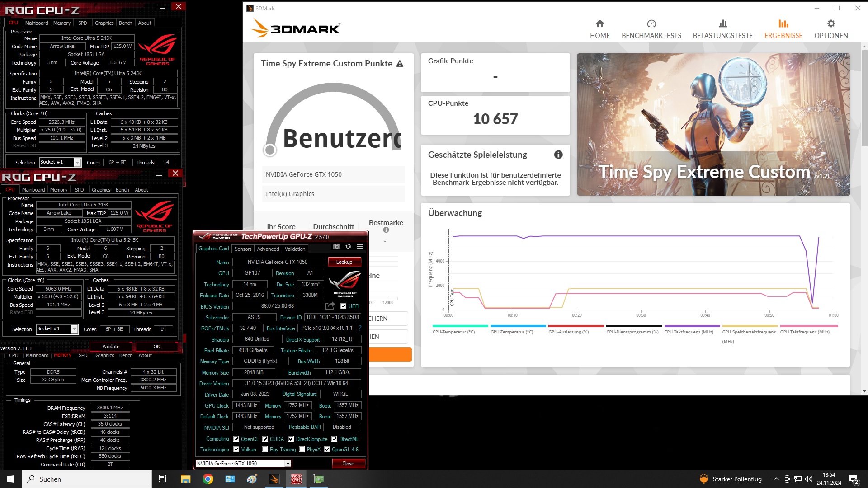This screenshot has width=868, height=488.
Task: Open Optionen gear icon in 3DMark
Action: pyautogui.click(x=831, y=23)
